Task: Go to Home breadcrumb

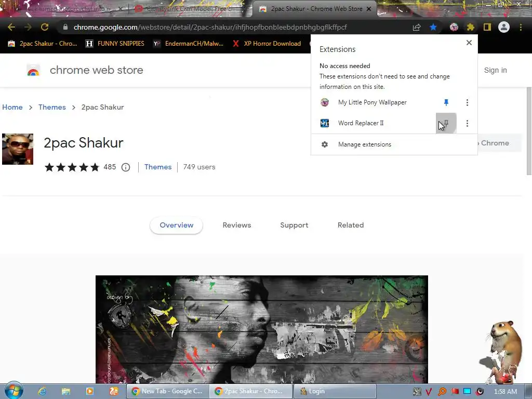Action: (12, 107)
